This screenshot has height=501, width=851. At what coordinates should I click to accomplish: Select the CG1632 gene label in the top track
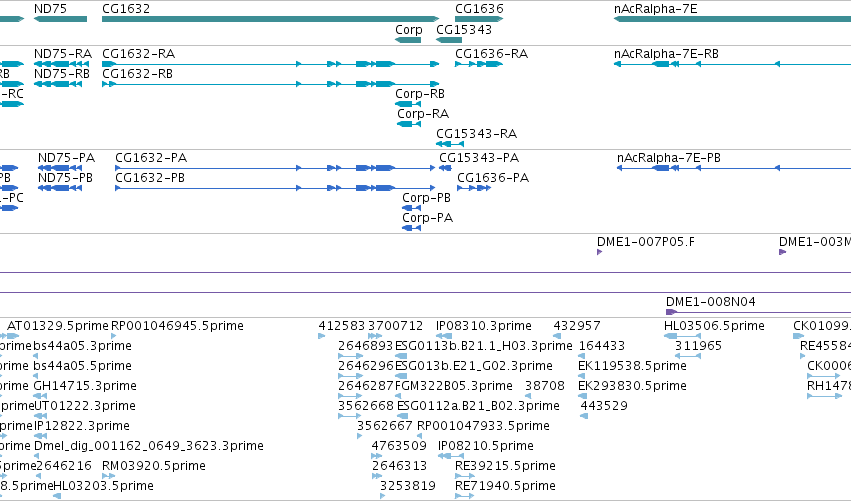pos(126,9)
